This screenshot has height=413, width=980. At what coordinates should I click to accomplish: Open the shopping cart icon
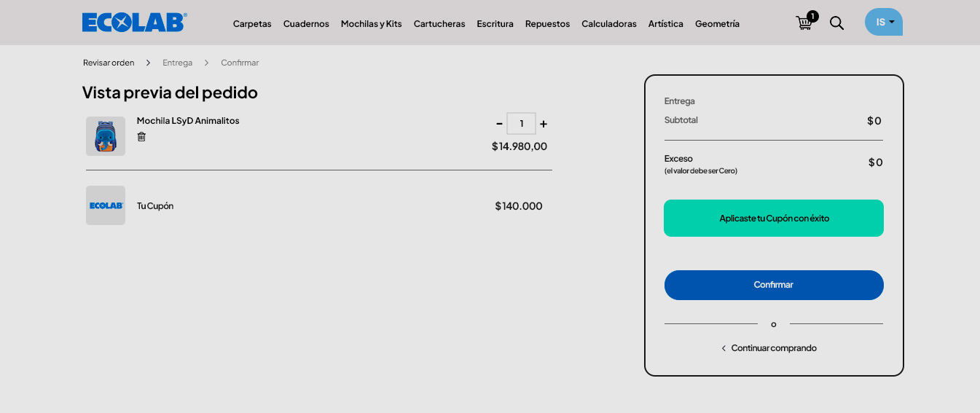coord(805,23)
